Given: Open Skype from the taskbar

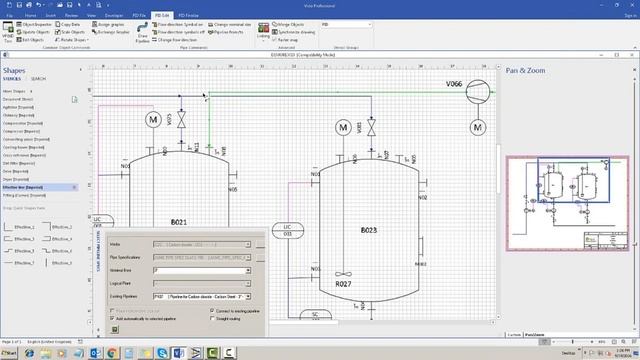Looking at the screenshot, I should click(x=162, y=353).
